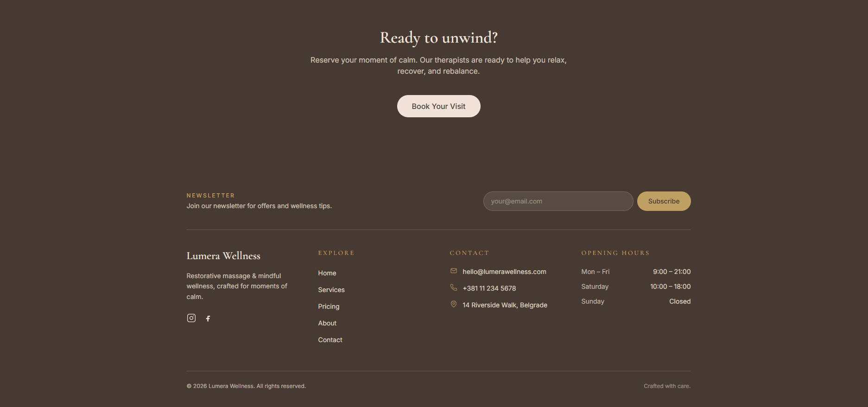This screenshot has width=868, height=407.
Task: Click the Book Your Visit button
Action: click(x=438, y=106)
